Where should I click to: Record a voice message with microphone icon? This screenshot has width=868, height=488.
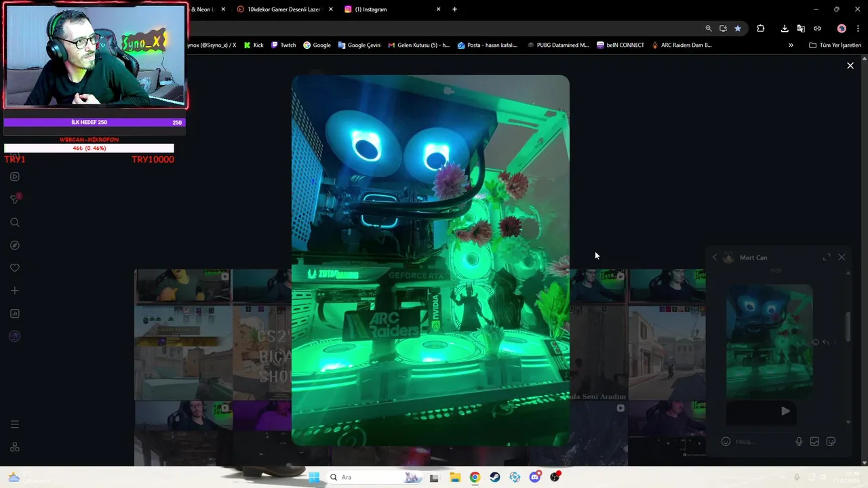[x=799, y=441]
